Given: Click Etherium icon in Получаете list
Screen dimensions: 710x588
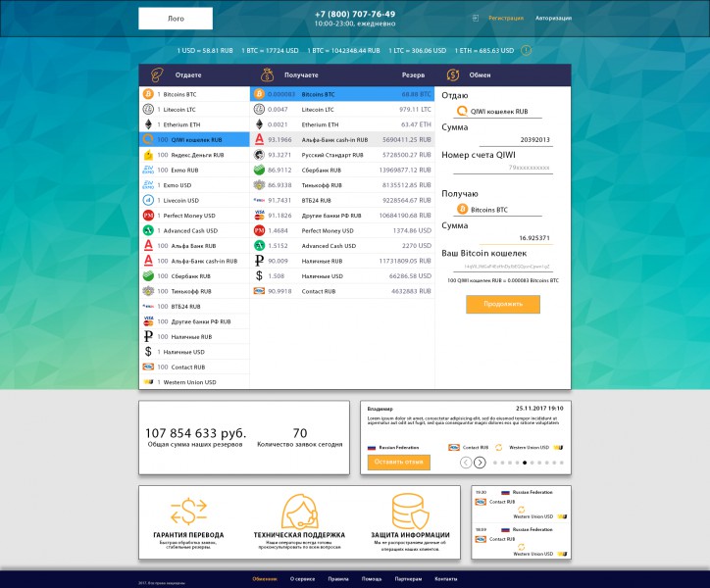Looking at the screenshot, I should point(259,124).
